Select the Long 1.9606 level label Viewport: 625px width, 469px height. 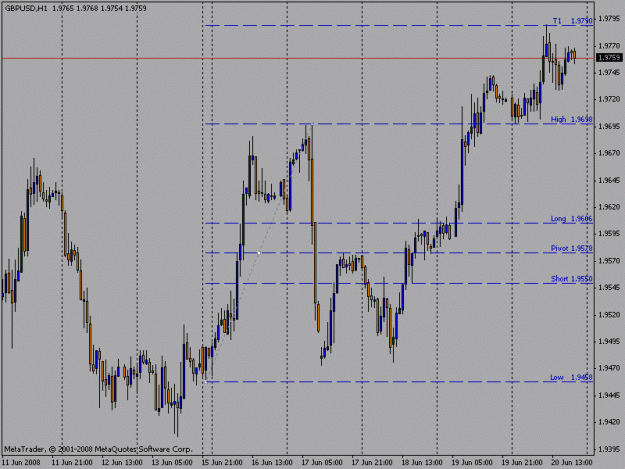pos(572,218)
